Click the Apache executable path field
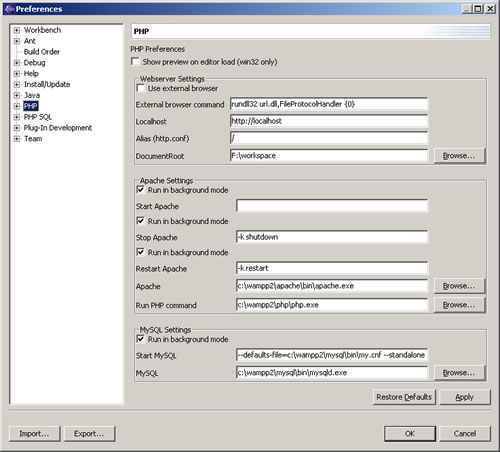Viewport: 500px width, 452px height. (332, 286)
